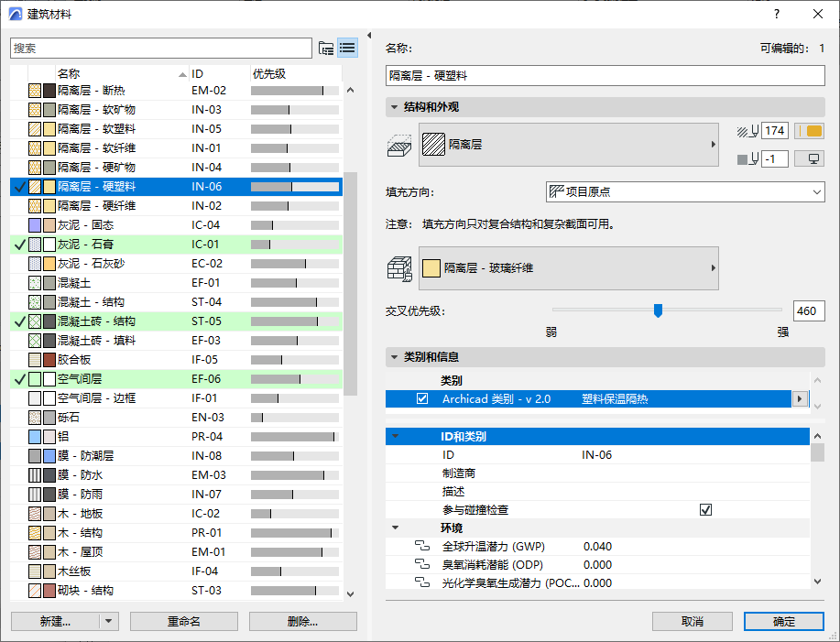Collapse the 结构和外观 section

[x=394, y=107]
